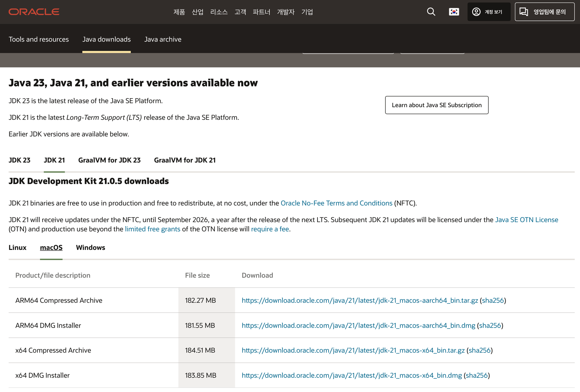The height and width of the screenshot is (392, 580).
Task: Open the 제품 menu
Action: point(179,12)
